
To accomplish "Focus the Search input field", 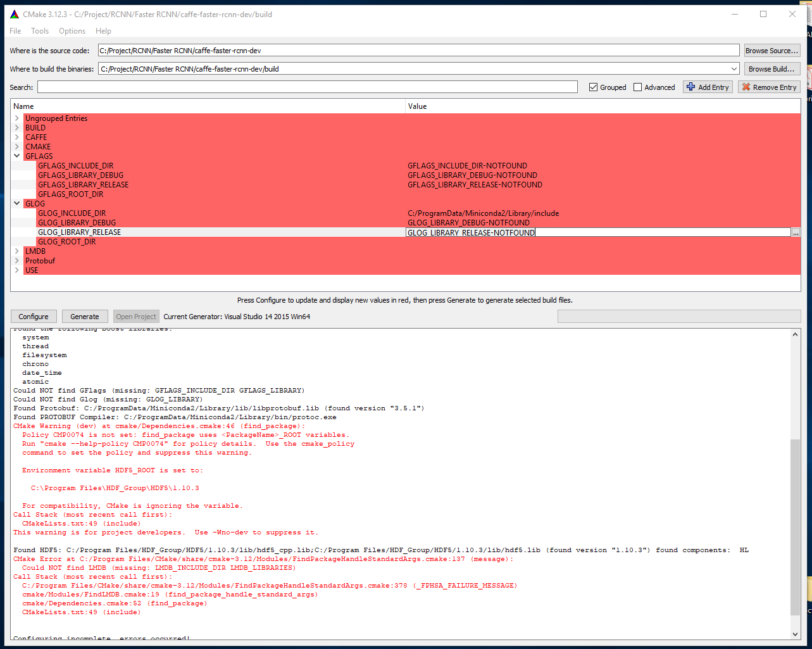I will [307, 87].
